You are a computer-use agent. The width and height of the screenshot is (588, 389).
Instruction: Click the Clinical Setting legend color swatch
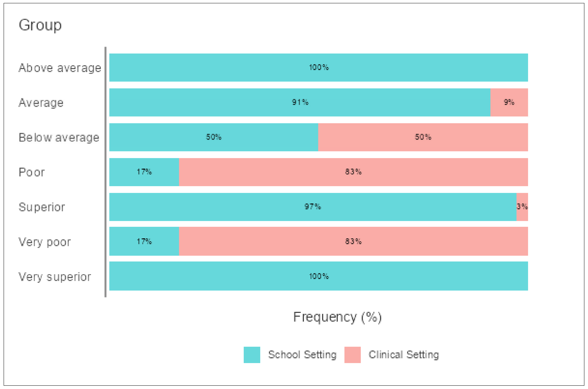pyautogui.click(x=352, y=355)
